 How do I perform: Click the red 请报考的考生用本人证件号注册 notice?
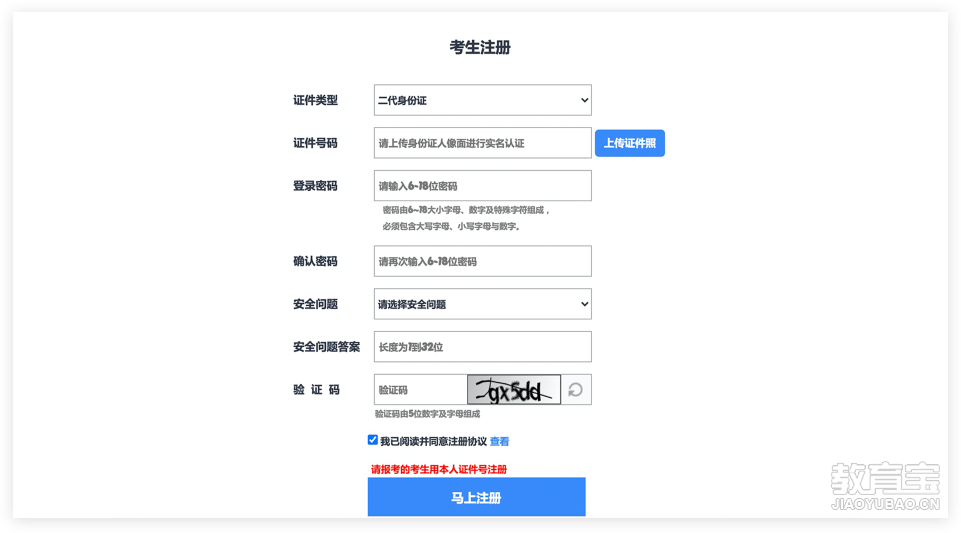point(439,469)
